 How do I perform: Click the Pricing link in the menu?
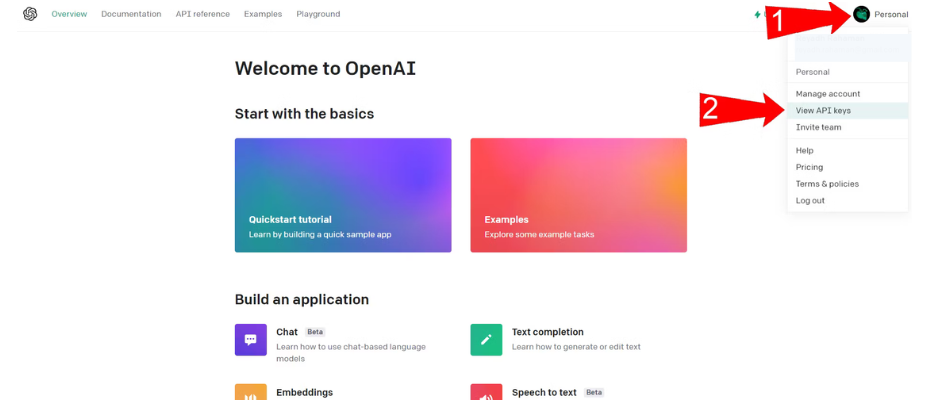(809, 167)
